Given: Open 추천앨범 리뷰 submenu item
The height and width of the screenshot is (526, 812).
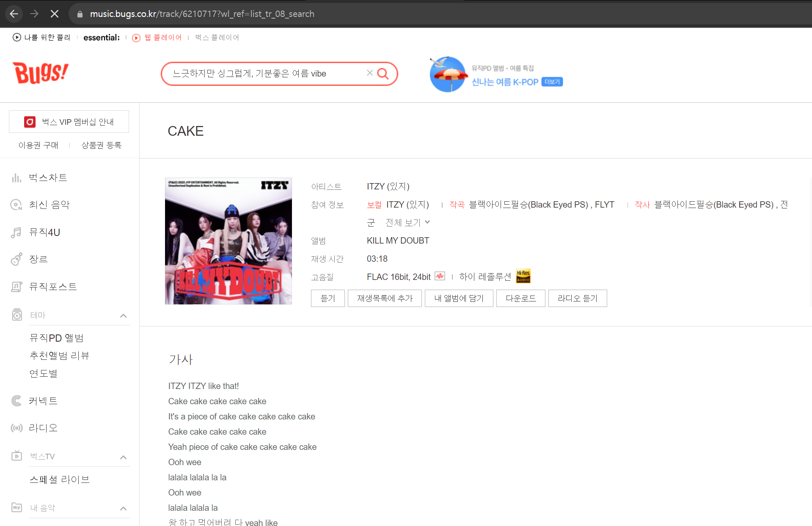Looking at the screenshot, I should coord(59,356).
